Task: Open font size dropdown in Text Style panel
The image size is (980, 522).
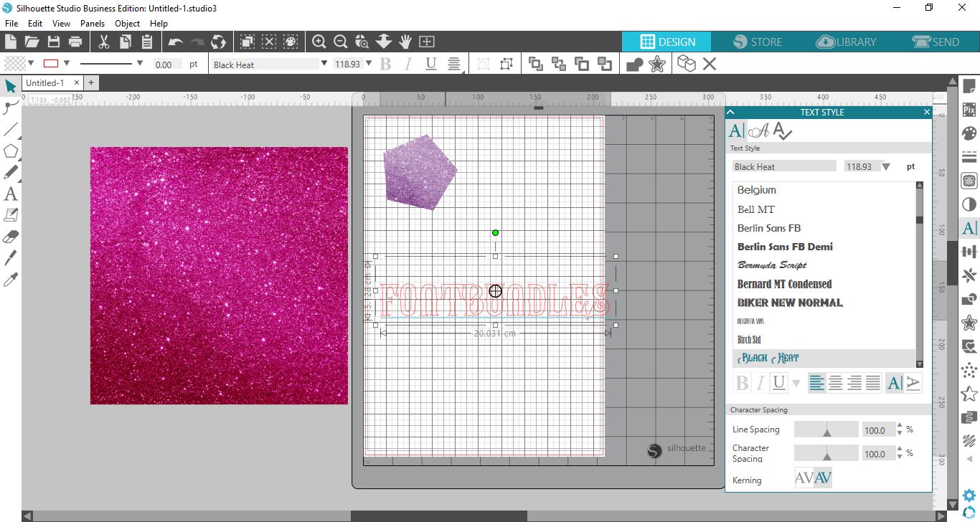Action: click(886, 166)
